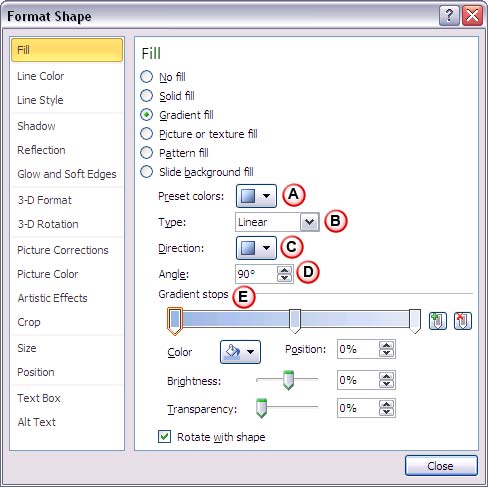Select the last gradient stop marker
Image resolution: width=488 pixels, height=487 pixels.
tap(415, 321)
